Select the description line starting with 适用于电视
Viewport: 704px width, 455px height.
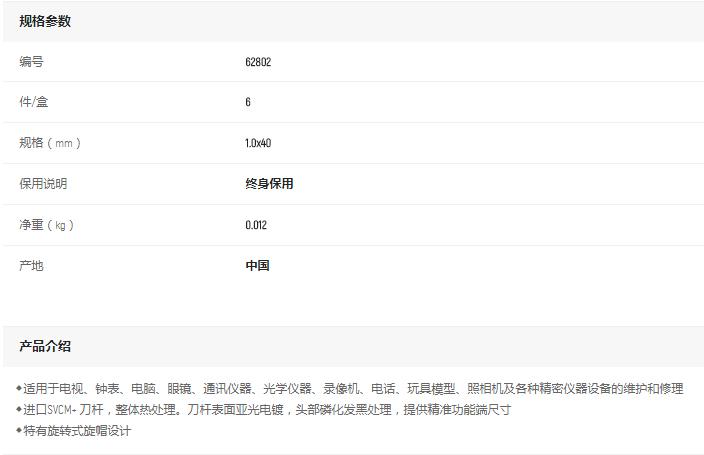tap(354, 388)
